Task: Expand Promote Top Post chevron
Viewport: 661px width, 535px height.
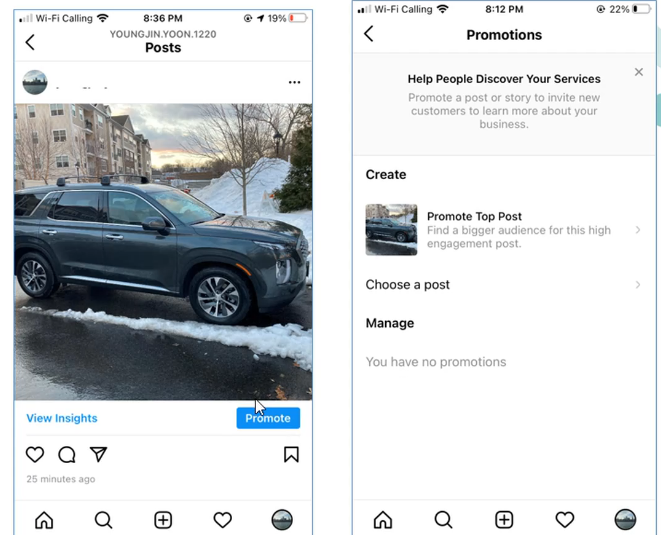Action: coord(638,230)
